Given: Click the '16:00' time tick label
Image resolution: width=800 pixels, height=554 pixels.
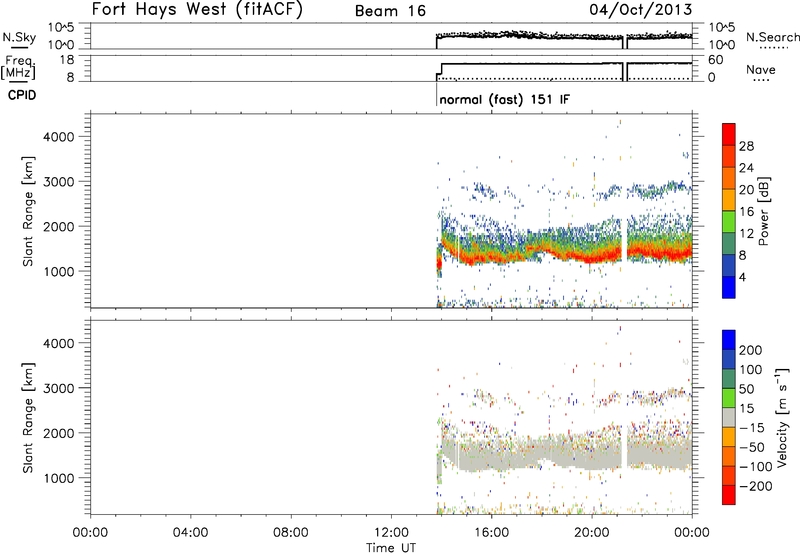Looking at the screenshot, I should [x=491, y=533].
